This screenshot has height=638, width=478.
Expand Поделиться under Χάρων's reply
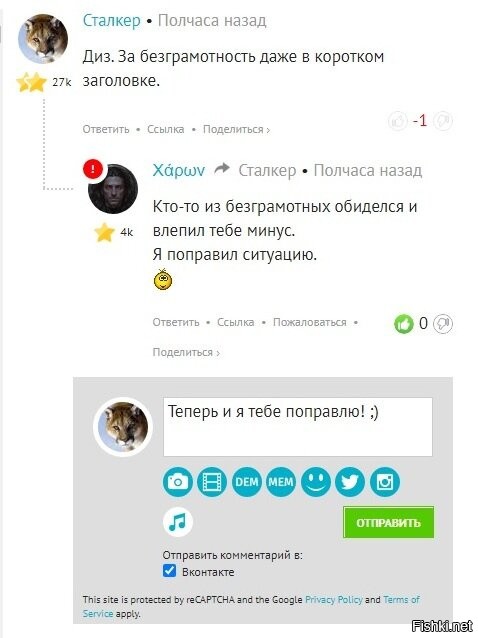pos(186,352)
